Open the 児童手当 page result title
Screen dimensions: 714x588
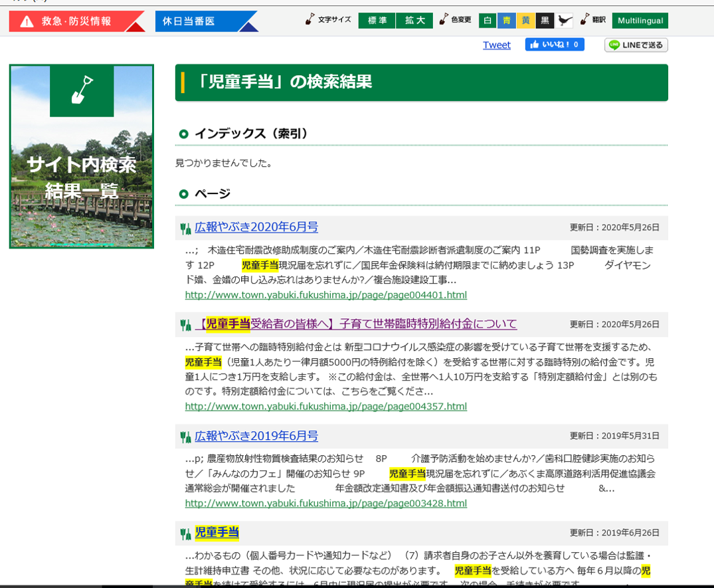217,533
